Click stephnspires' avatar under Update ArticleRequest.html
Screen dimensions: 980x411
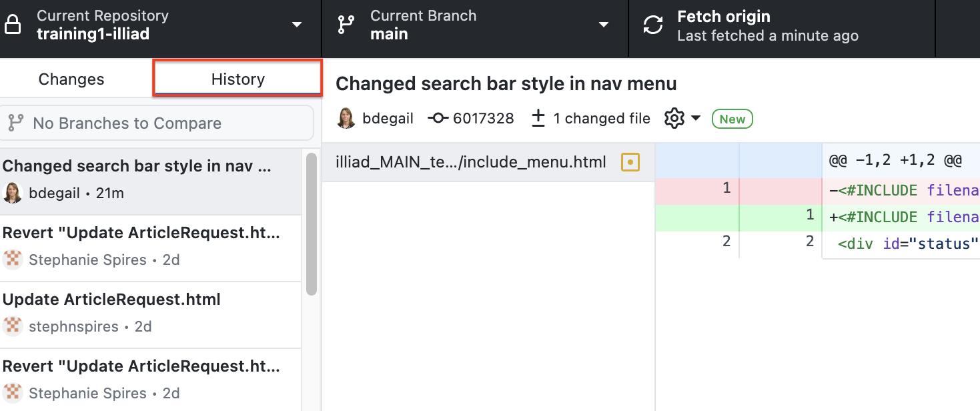coord(13,326)
